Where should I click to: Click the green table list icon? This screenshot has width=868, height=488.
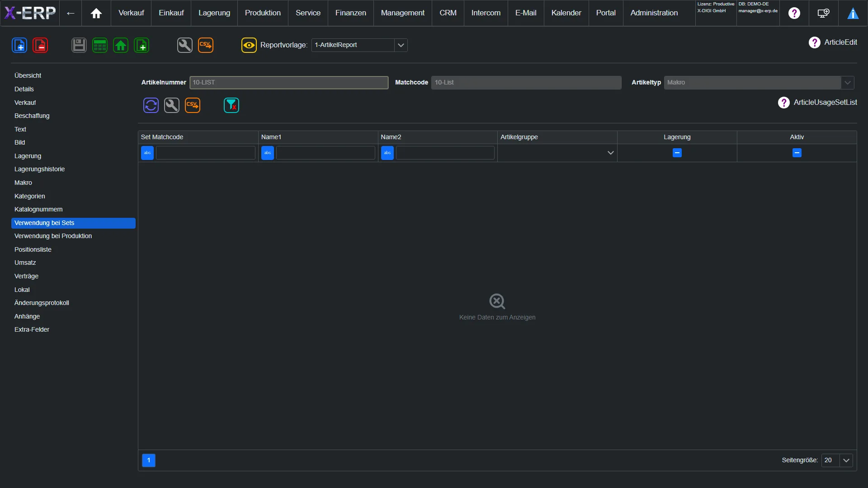coord(100,45)
